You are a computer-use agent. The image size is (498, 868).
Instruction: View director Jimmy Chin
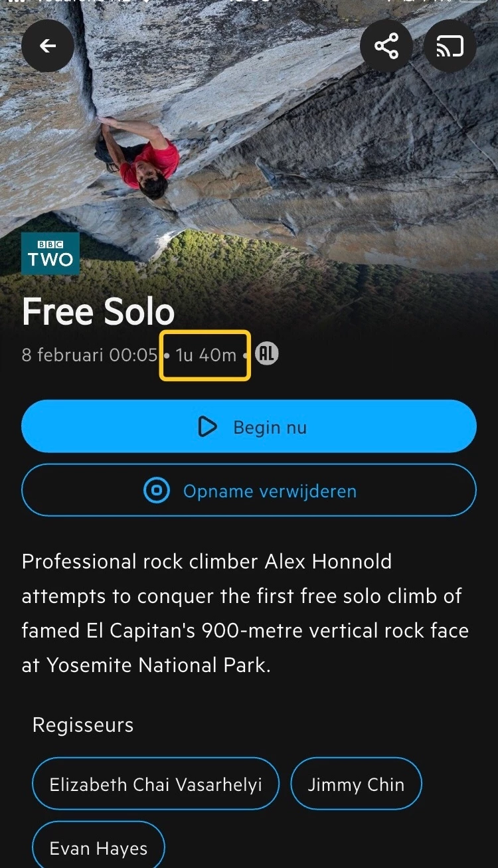pyautogui.click(x=356, y=784)
